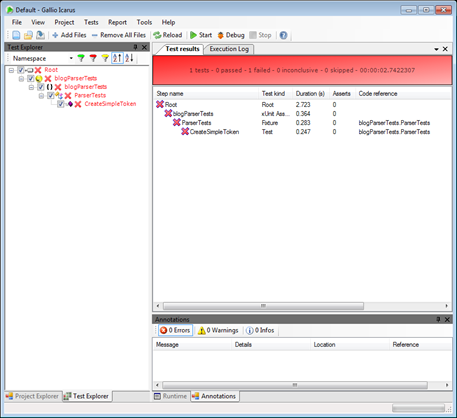Viewport: 457px width, 418px height.
Task: Collapse the ParserTests tree node
Action: (x=41, y=96)
